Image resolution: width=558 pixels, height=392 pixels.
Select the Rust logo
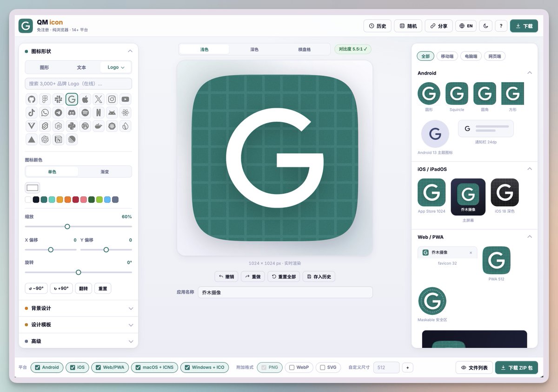click(85, 126)
